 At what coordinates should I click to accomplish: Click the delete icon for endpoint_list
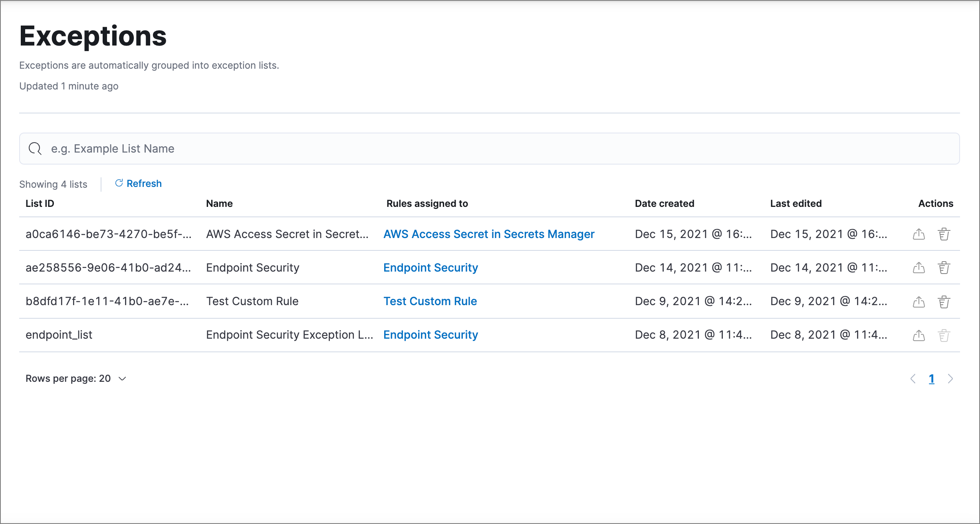[943, 335]
